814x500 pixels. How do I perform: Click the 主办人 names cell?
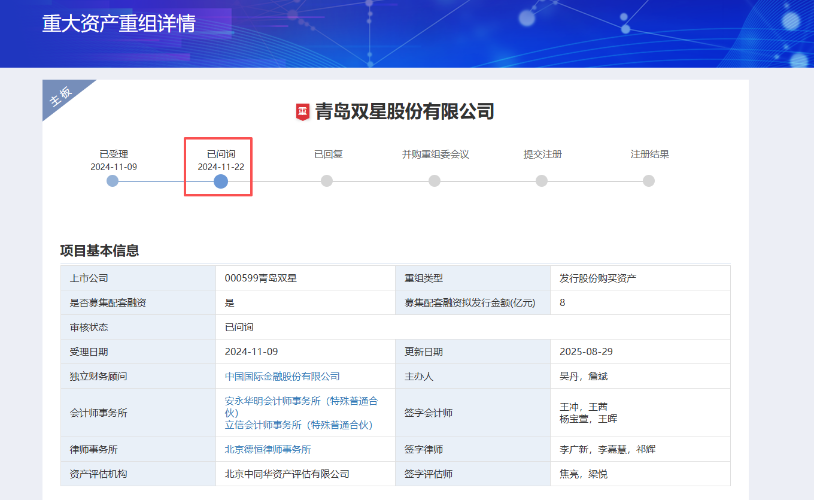640,376
